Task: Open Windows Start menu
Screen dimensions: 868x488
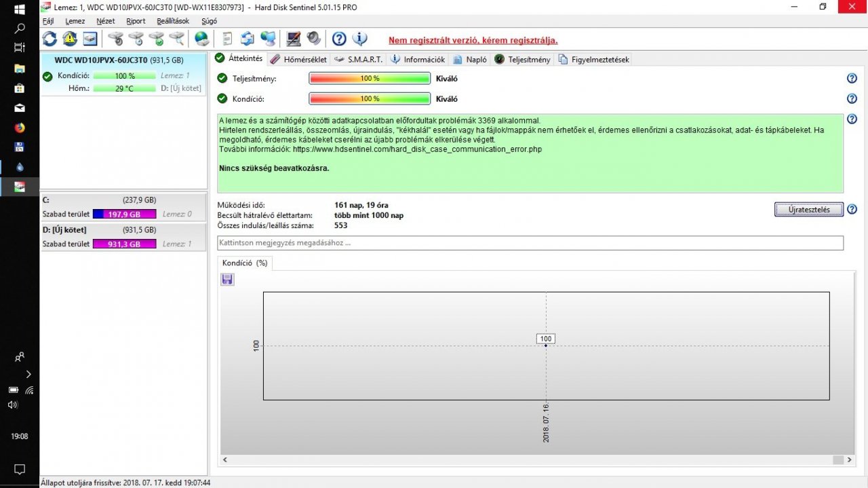Action: point(20,10)
